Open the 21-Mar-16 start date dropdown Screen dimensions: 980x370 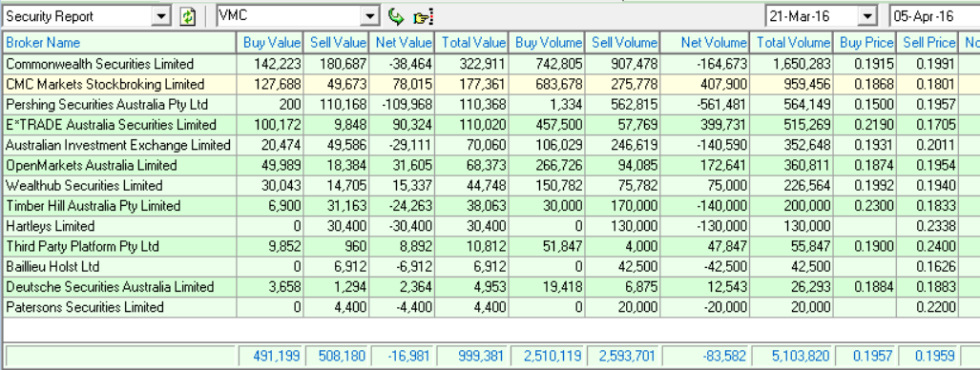(x=867, y=17)
